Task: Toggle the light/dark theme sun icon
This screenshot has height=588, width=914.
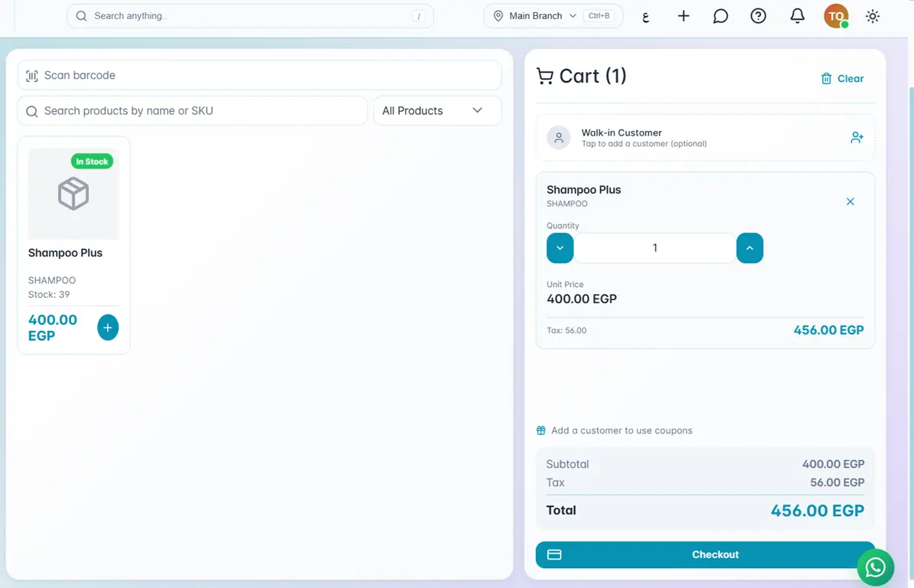Action: click(x=872, y=16)
